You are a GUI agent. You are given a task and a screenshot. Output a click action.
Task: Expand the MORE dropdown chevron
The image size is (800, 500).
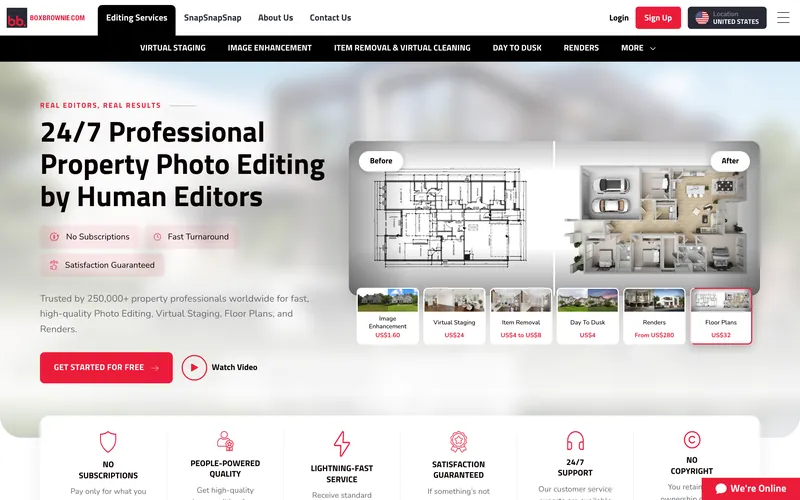pyautogui.click(x=652, y=48)
